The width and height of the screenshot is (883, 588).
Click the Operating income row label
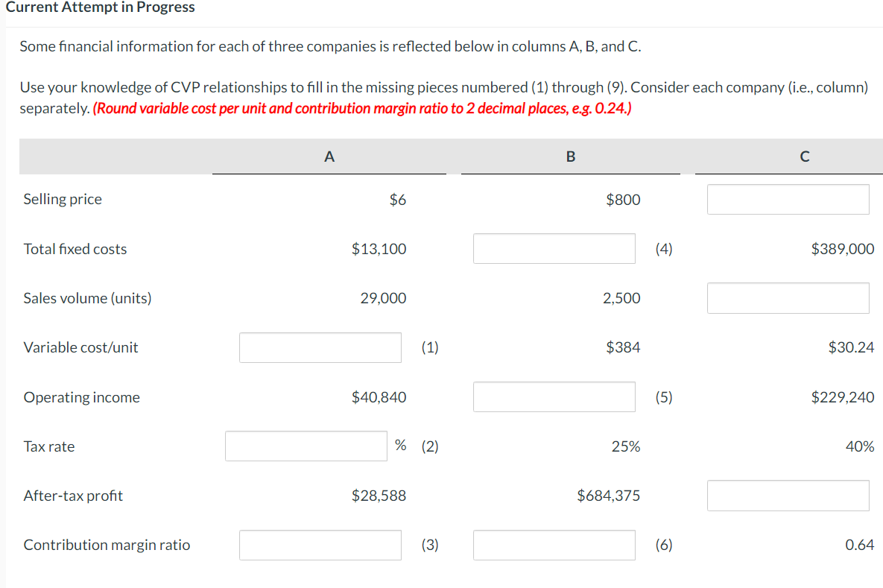click(81, 396)
